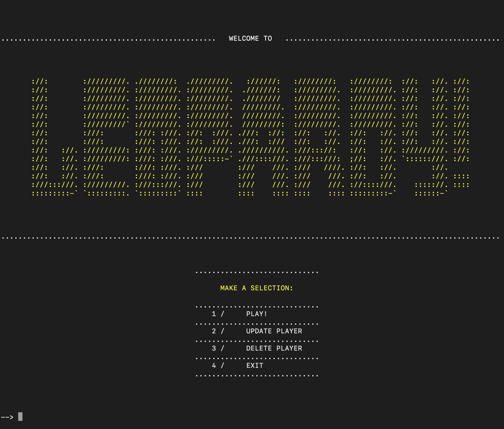This screenshot has height=429, width=504.
Task: Click the UPDATE PLAYER menu option
Action: pos(274,331)
